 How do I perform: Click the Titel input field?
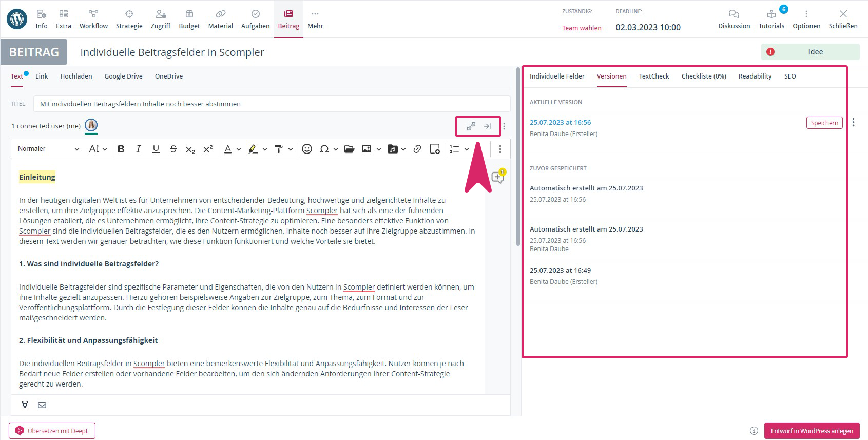tap(272, 104)
